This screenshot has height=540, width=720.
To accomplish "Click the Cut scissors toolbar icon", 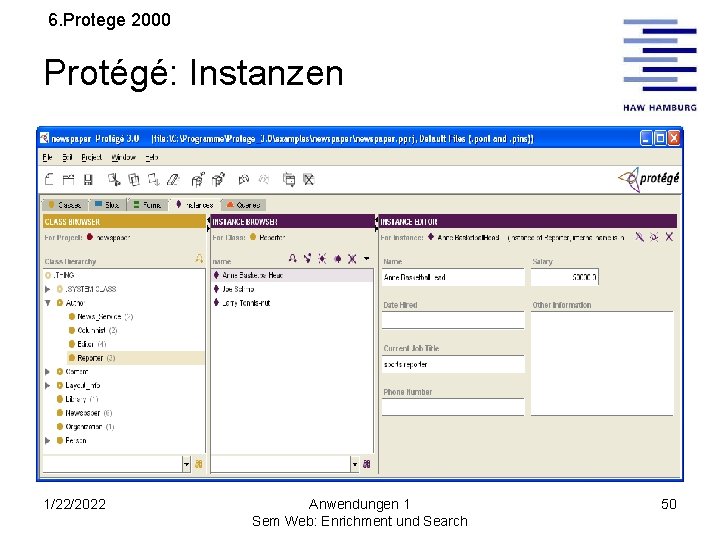I will tap(114, 179).
